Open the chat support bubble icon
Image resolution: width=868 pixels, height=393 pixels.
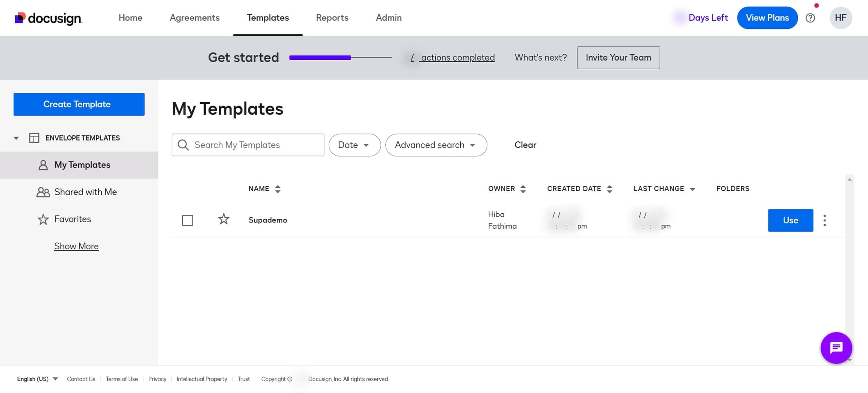click(x=836, y=348)
